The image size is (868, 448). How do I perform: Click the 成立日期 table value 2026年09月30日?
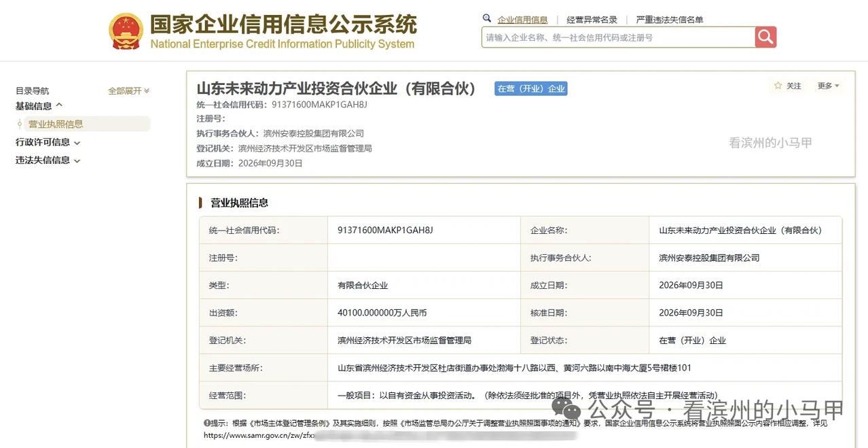pyautogui.click(x=691, y=286)
